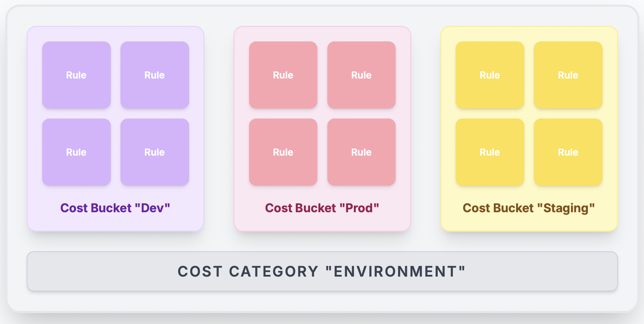Image resolution: width=644 pixels, height=324 pixels.
Task: Click the bottom-left Rule in Dev bucket
Action: click(76, 152)
